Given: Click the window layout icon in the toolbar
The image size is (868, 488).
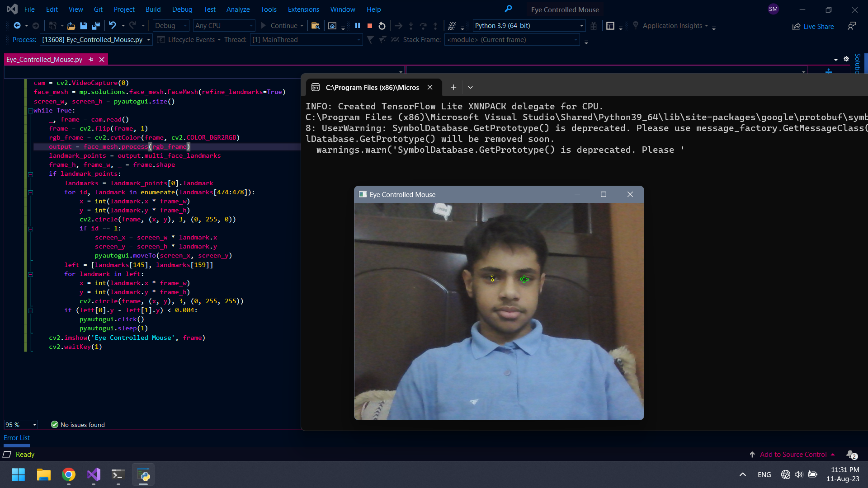Looking at the screenshot, I should 610,26.
